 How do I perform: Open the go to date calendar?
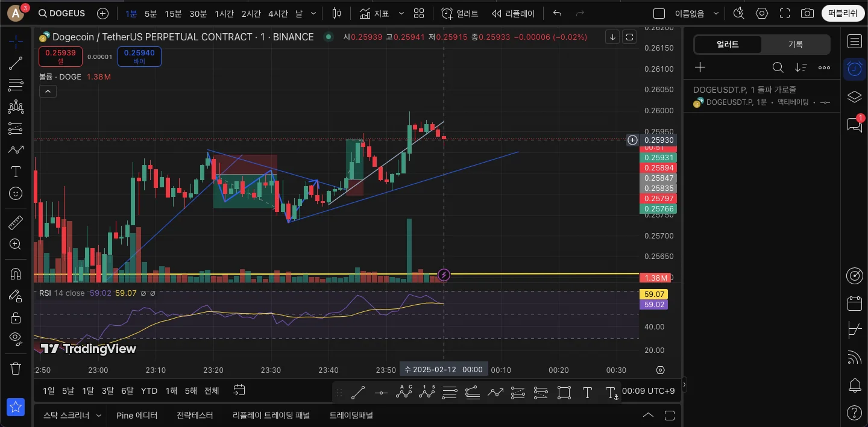[239, 391]
